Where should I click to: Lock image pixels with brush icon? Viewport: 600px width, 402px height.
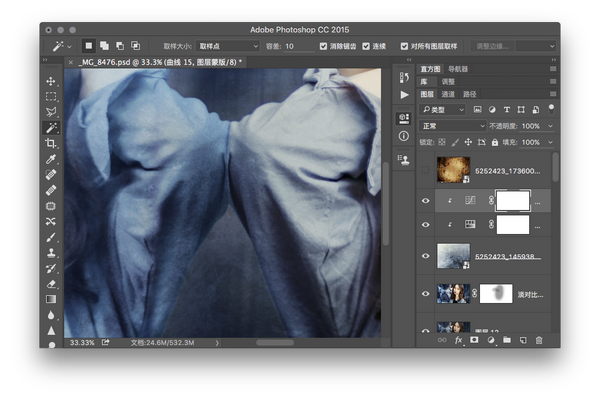(x=455, y=142)
